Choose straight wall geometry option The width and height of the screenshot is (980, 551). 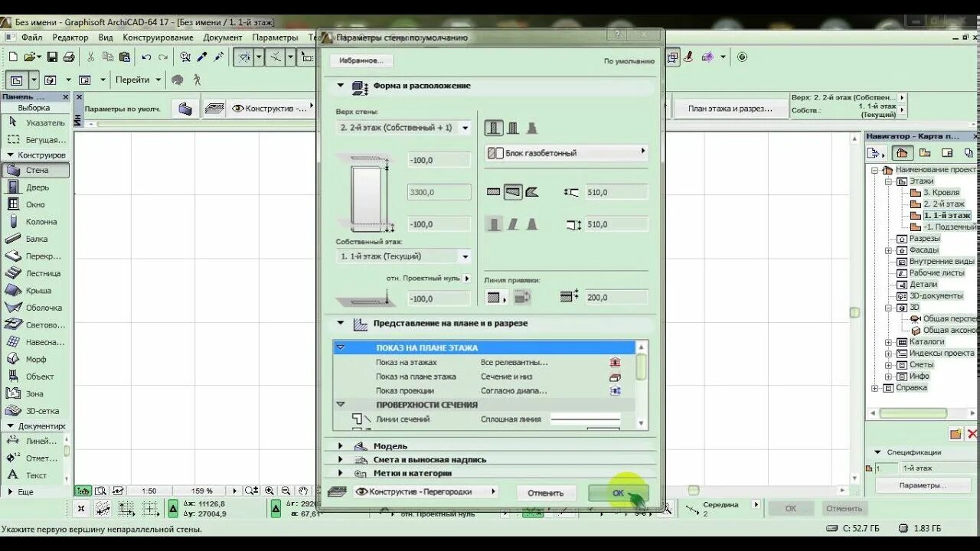[492, 191]
